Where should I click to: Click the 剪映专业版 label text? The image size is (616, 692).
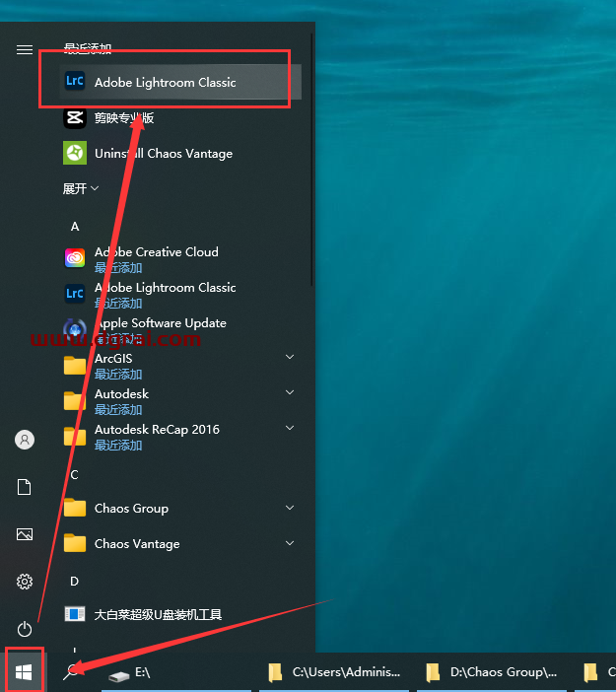click(x=124, y=118)
